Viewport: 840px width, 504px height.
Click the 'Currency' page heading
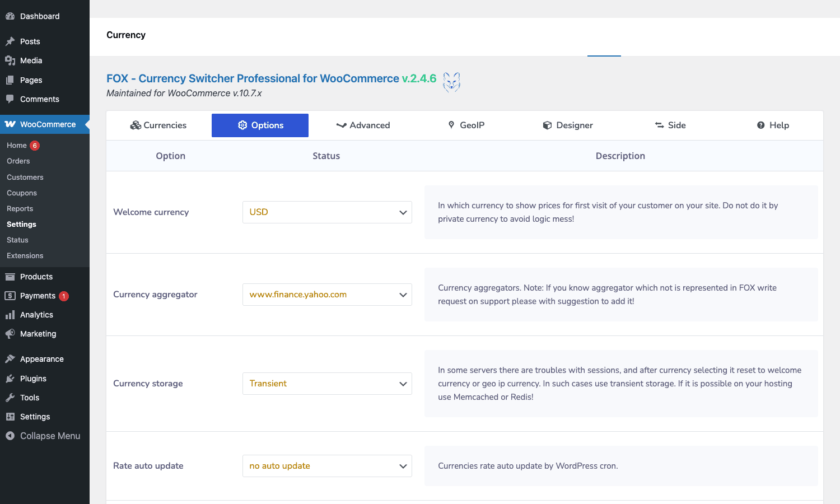point(126,35)
